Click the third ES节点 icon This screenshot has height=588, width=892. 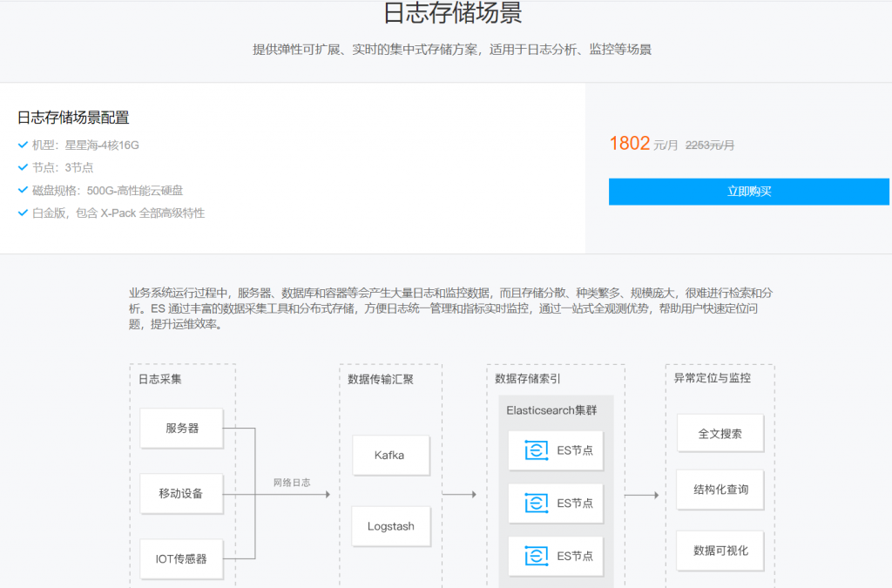click(x=537, y=556)
